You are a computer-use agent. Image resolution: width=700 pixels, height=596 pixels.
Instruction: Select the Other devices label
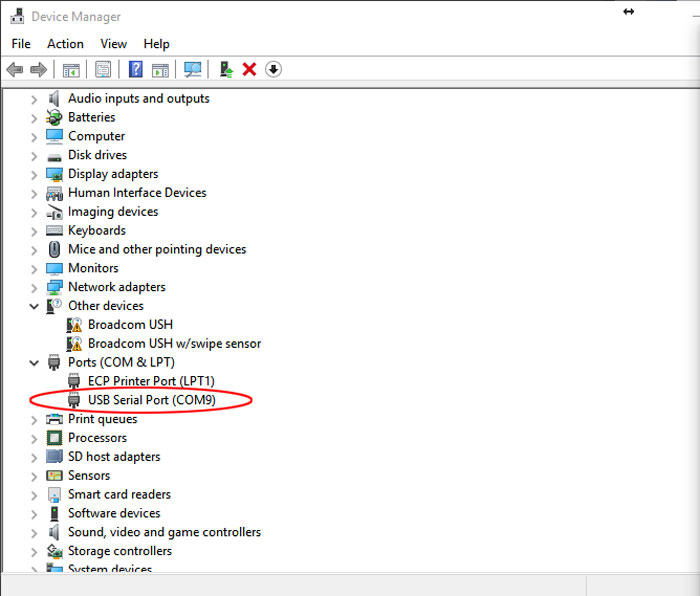point(106,306)
